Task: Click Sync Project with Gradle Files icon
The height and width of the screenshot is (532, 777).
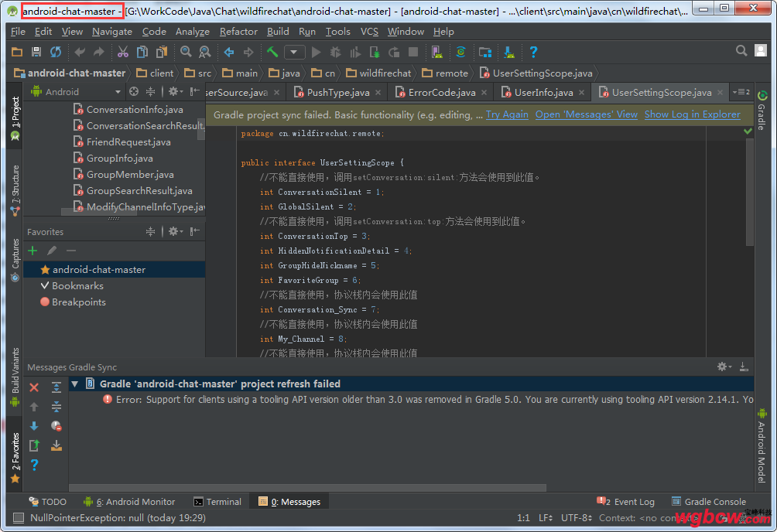Action: [x=460, y=52]
